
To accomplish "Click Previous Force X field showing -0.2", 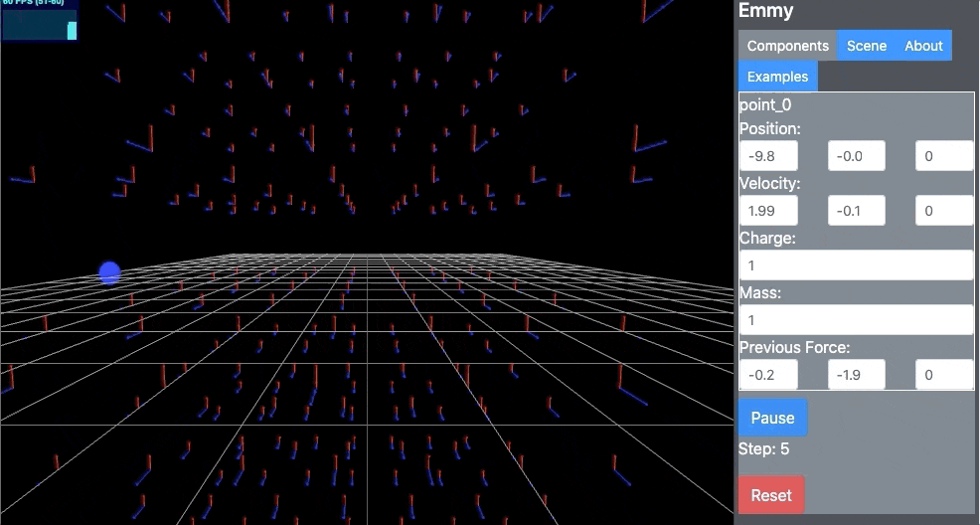I will (x=768, y=375).
